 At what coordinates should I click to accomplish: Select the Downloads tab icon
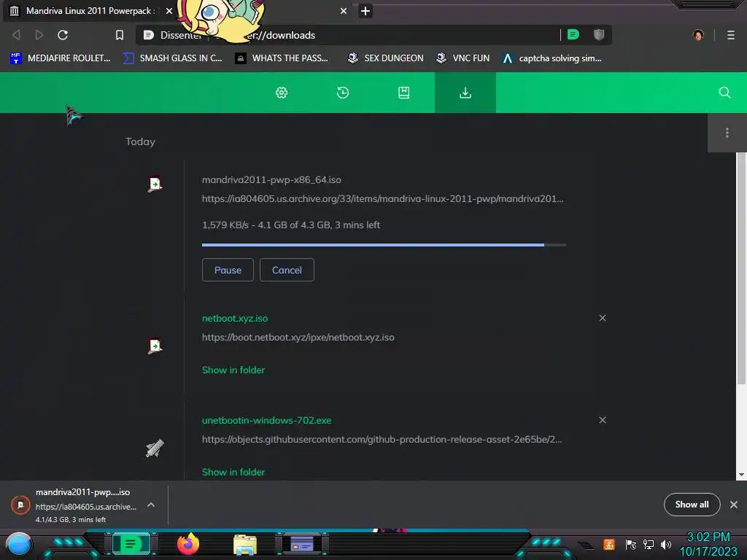(465, 93)
